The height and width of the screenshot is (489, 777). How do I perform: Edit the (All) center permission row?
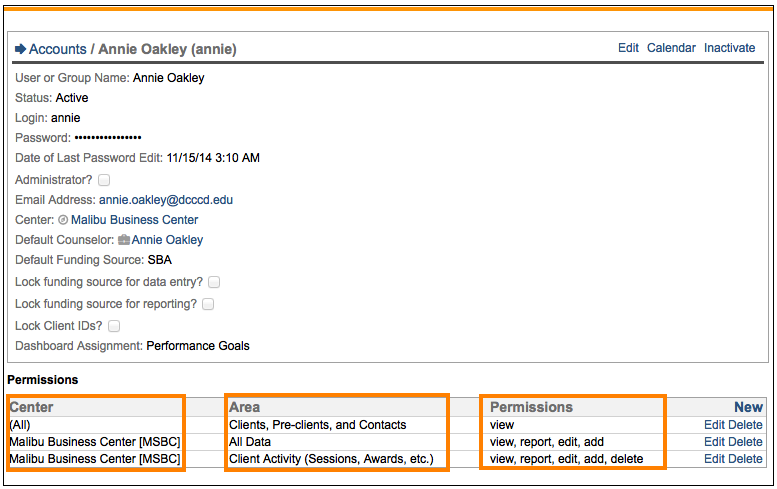pyautogui.click(x=714, y=425)
